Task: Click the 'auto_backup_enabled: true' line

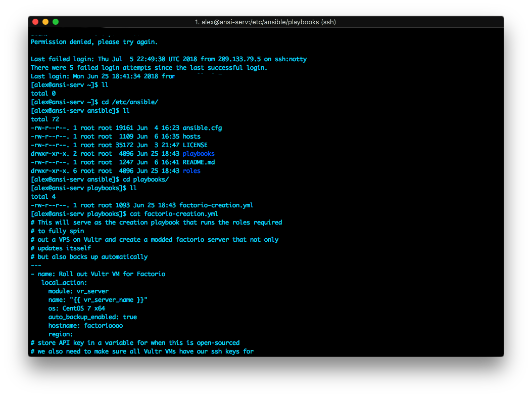Action: pos(92,317)
